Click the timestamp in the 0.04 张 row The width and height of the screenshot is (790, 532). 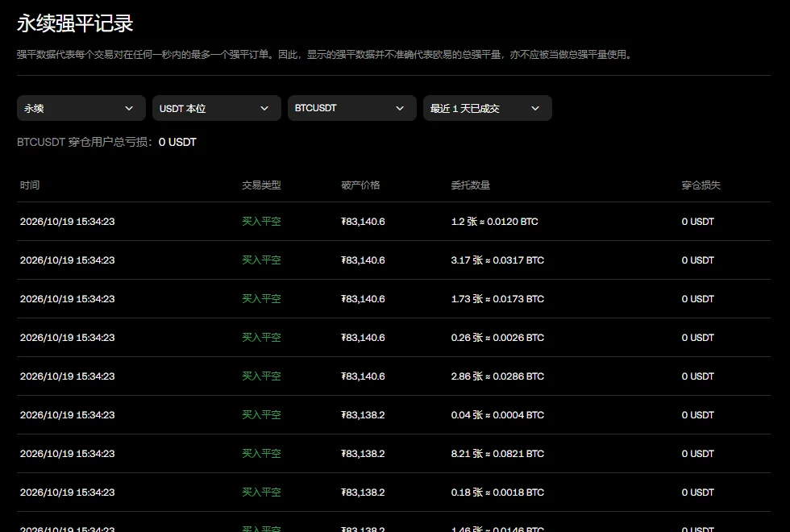click(68, 415)
